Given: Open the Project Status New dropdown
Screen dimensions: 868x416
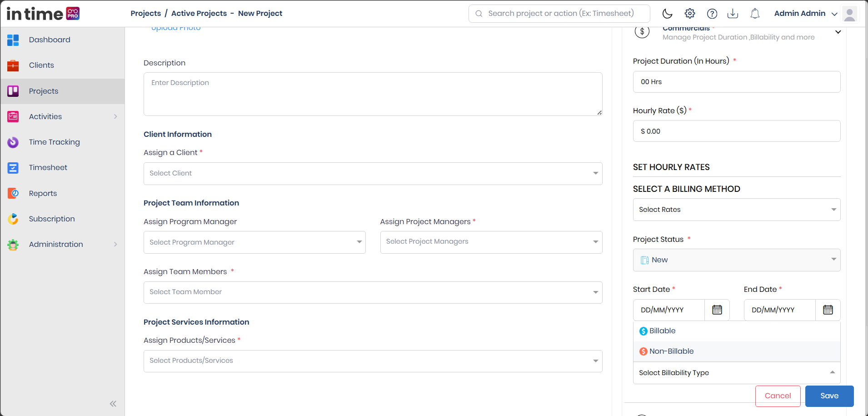Looking at the screenshot, I should click(737, 260).
